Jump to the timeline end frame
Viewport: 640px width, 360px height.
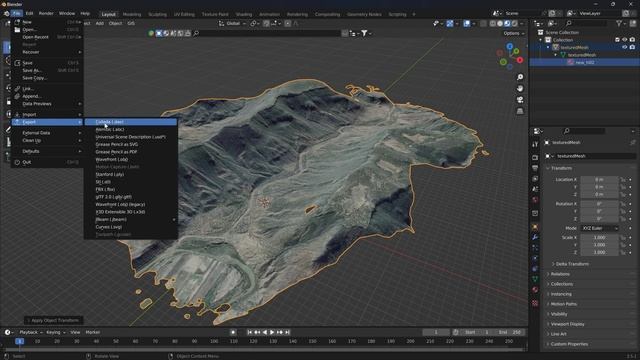tap(287, 333)
